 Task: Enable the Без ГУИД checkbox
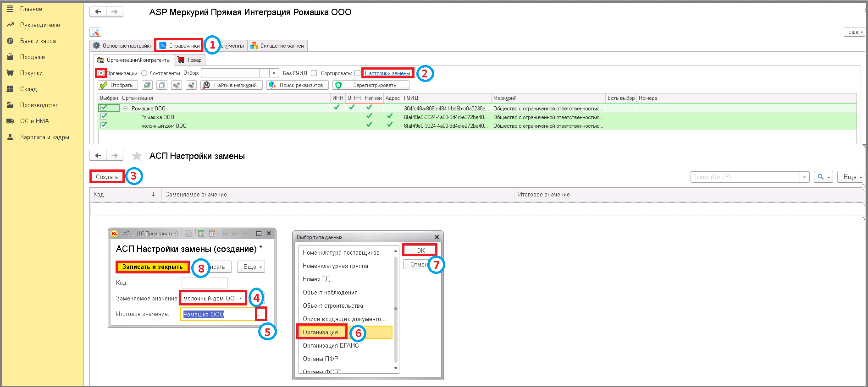coord(314,73)
